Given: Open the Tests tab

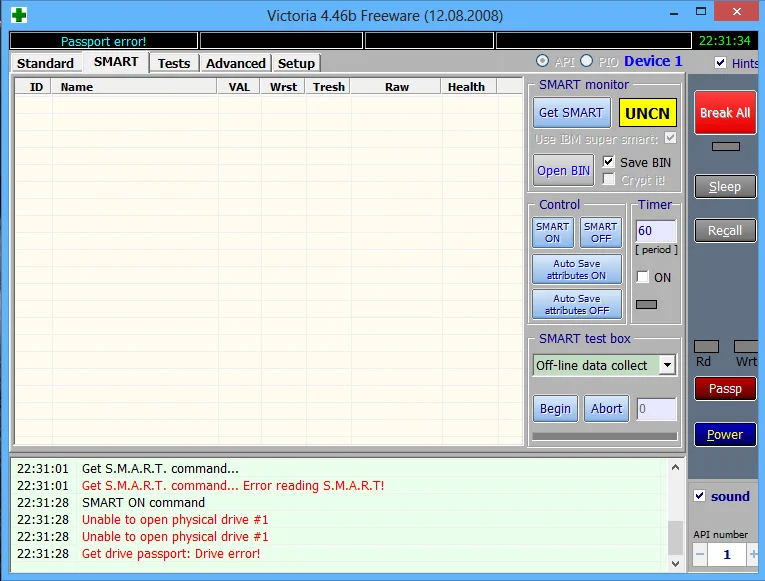Looking at the screenshot, I should pyautogui.click(x=174, y=63).
